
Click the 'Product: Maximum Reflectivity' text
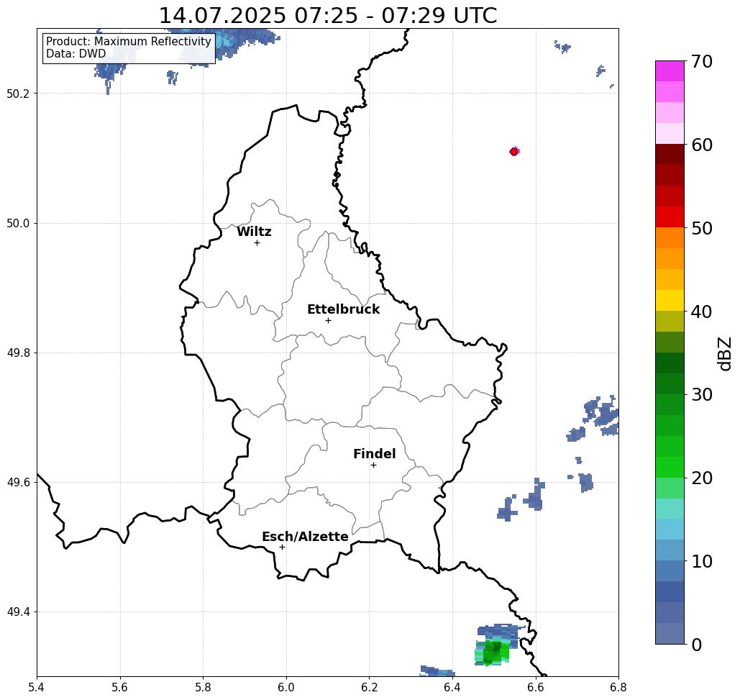coord(128,42)
